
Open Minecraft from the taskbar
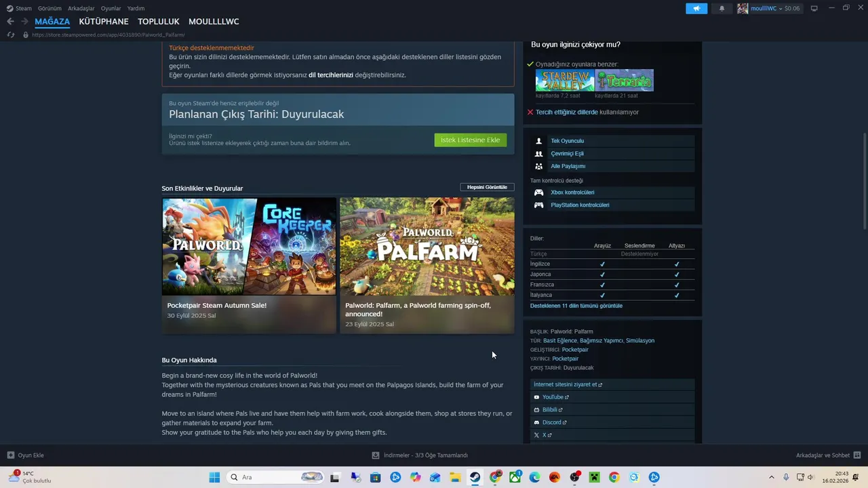tap(594, 477)
